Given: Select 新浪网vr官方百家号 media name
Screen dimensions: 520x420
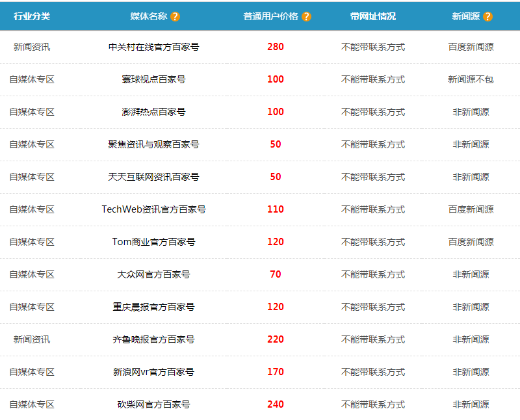Looking at the screenshot, I should coord(153,372).
